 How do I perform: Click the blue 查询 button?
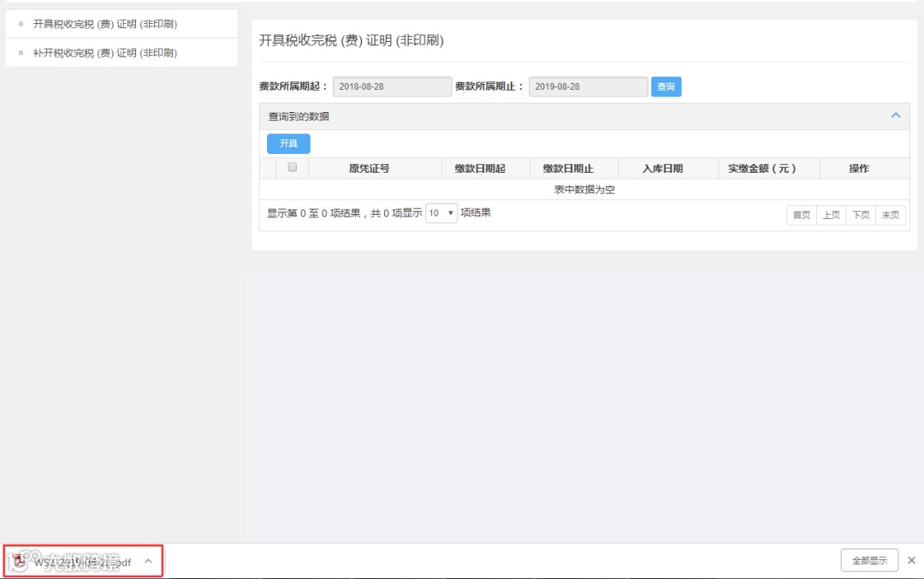pos(666,86)
